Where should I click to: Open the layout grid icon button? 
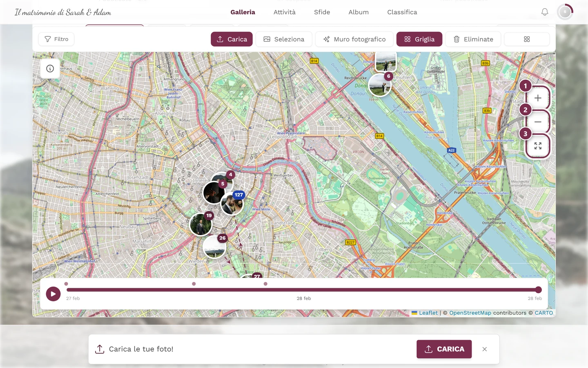(527, 39)
